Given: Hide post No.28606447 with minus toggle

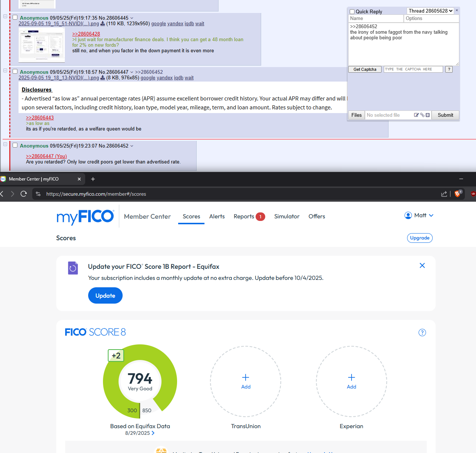Looking at the screenshot, I should point(5,70).
